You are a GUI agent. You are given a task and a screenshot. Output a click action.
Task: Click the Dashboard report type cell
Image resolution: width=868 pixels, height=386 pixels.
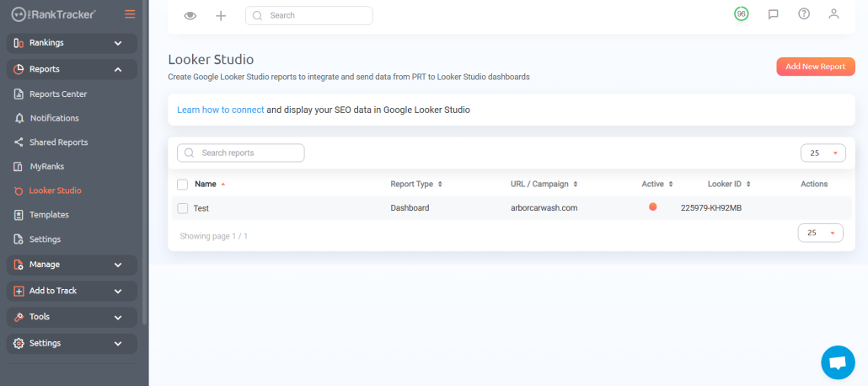tap(410, 208)
